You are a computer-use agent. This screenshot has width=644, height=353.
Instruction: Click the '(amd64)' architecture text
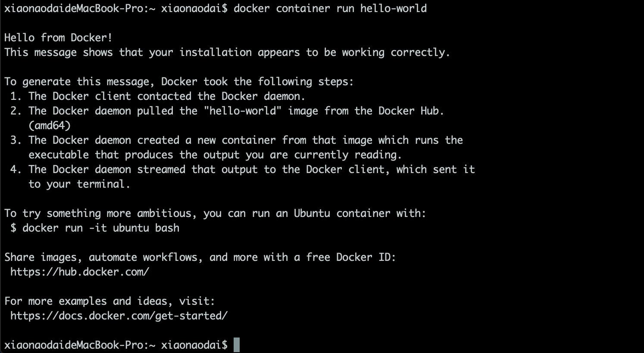pyautogui.click(x=50, y=126)
